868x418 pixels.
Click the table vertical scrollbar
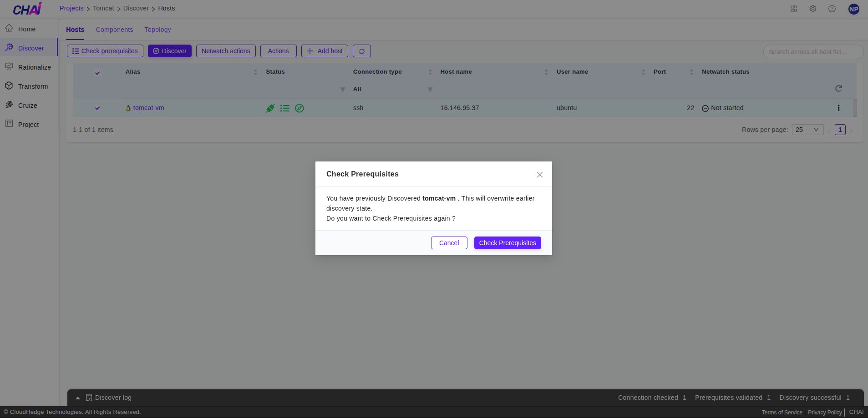tap(855, 108)
